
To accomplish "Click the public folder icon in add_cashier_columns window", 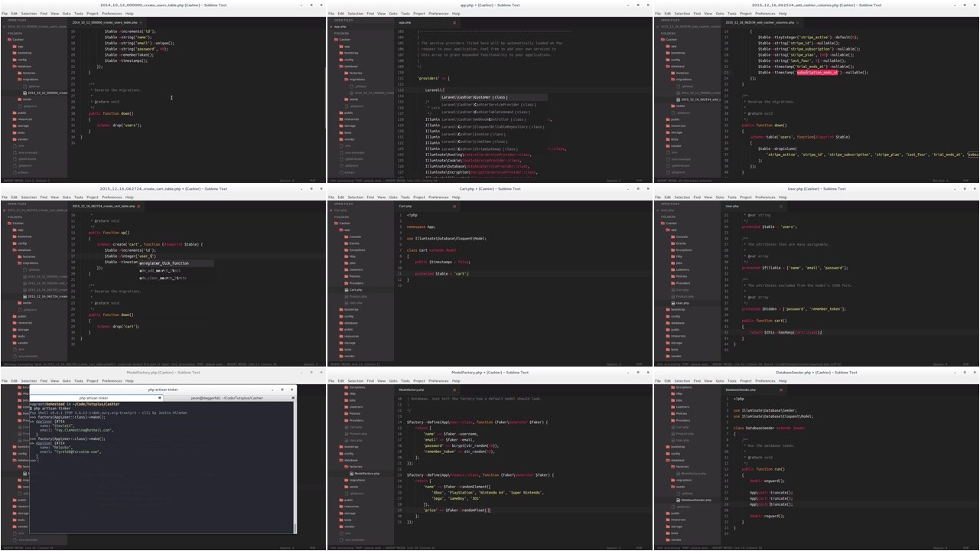I will click(668, 119).
